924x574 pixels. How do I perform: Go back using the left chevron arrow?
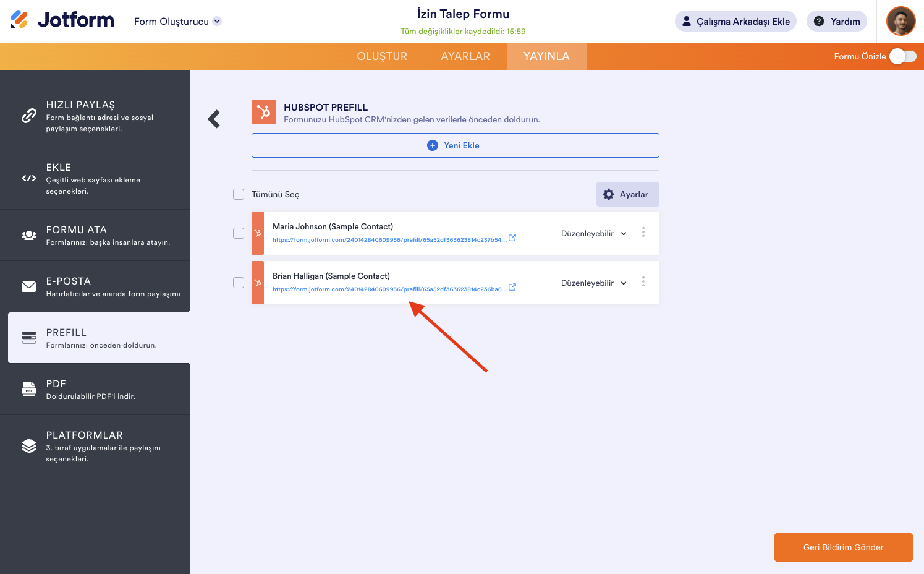click(214, 119)
